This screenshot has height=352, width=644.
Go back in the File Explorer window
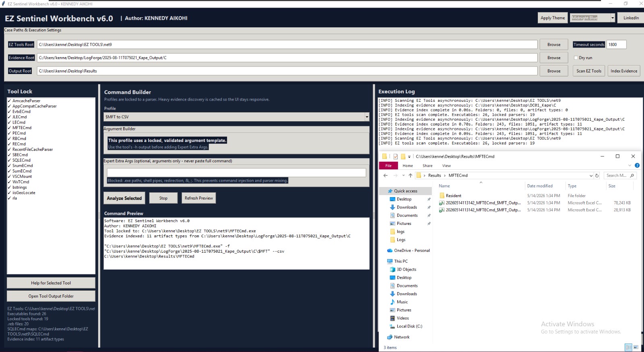(386, 175)
